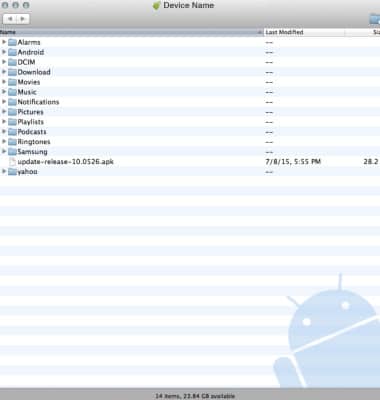Minimize the window with the second title button
The image size is (380, 400).
pos(15,5)
